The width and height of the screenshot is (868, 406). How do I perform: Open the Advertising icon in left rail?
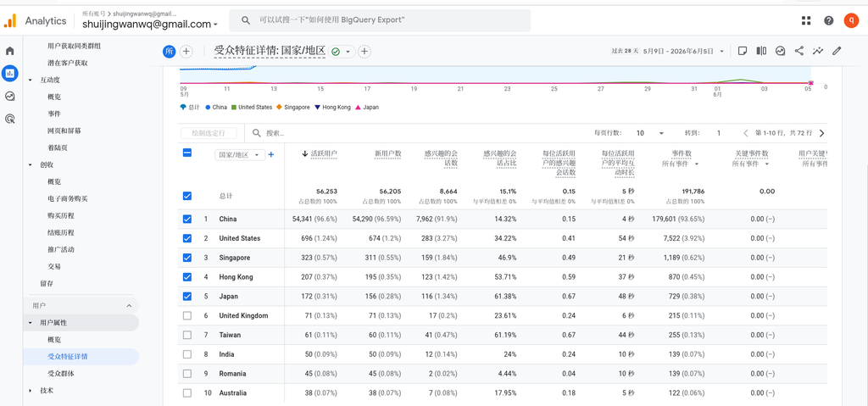[x=10, y=119]
